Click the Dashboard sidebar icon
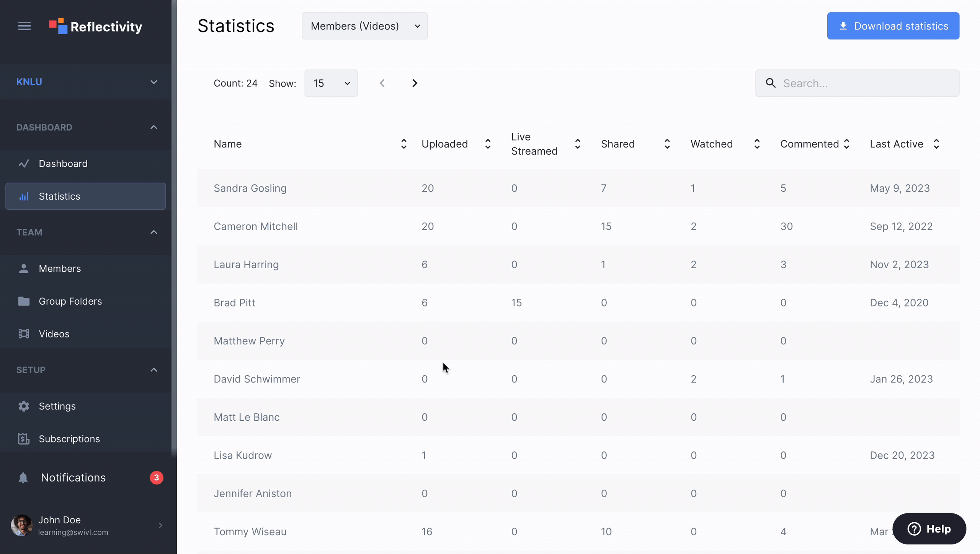 click(x=23, y=163)
